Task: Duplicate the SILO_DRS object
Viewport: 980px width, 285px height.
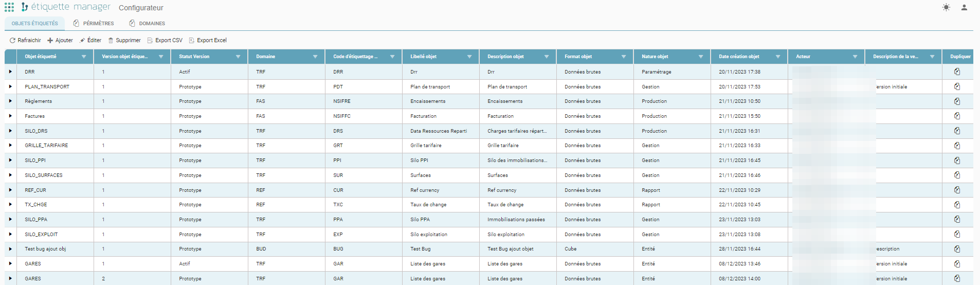Action: [x=957, y=131]
